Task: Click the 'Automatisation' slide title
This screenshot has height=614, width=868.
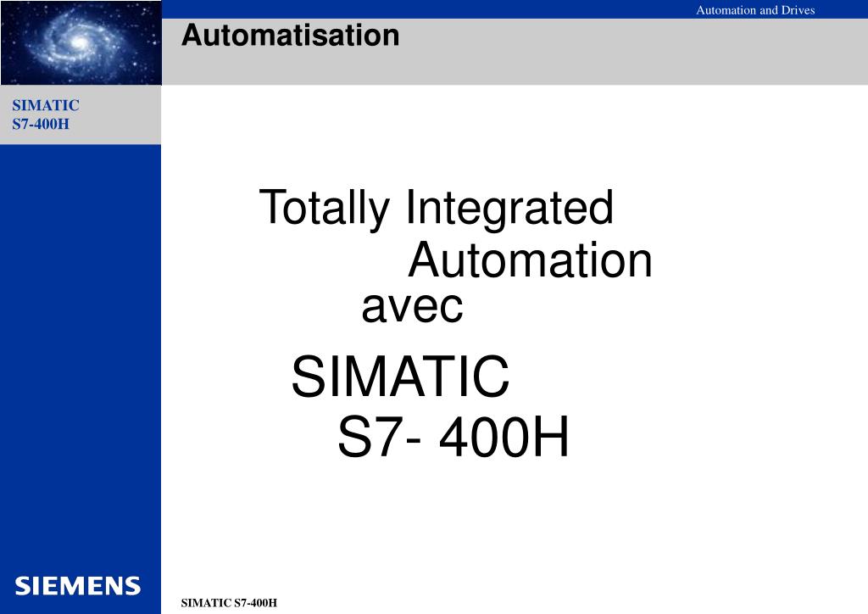Action: point(290,36)
